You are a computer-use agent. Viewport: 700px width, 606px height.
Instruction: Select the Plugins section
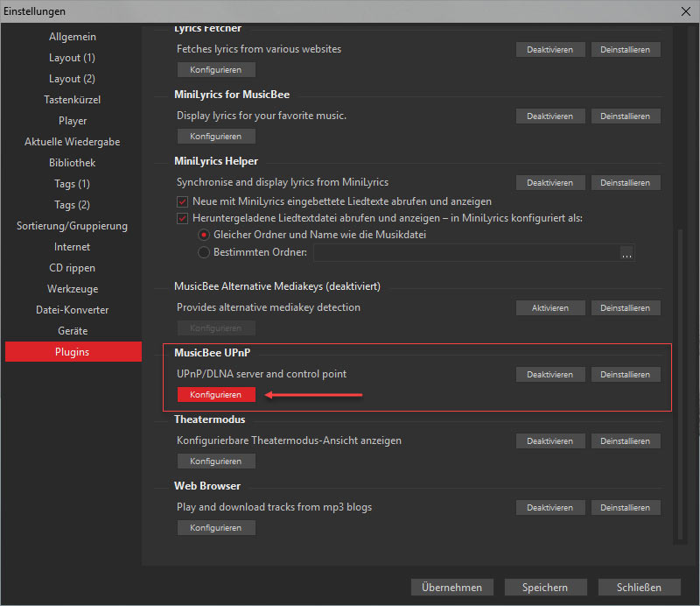(x=73, y=352)
